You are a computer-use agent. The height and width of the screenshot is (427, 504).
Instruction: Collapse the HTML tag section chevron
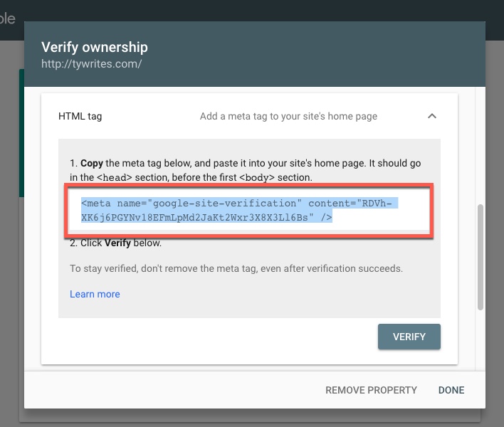(431, 116)
